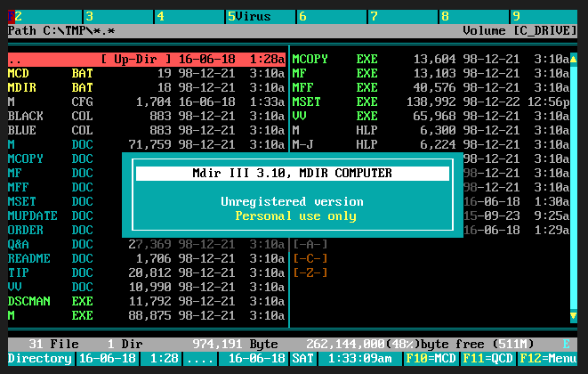Click the Volume [C_DRIVE] label
This screenshot has width=588, height=374.
pos(520,31)
